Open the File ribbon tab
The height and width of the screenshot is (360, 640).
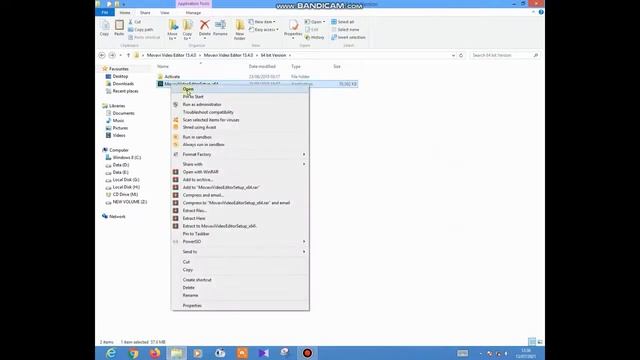coord(105,13)
